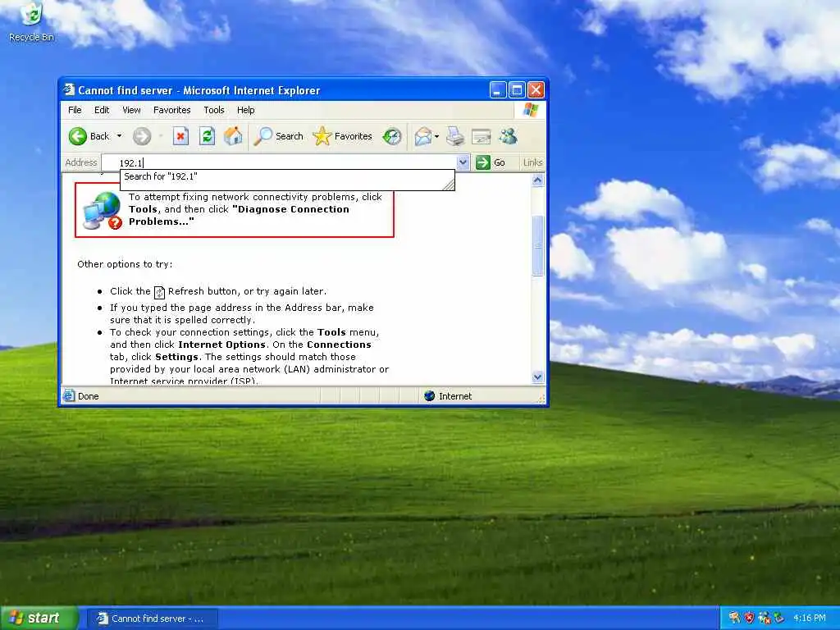Click the Start button
This screenshot has width=840, height=630.
pyautogui.click(x=39, y=619)
